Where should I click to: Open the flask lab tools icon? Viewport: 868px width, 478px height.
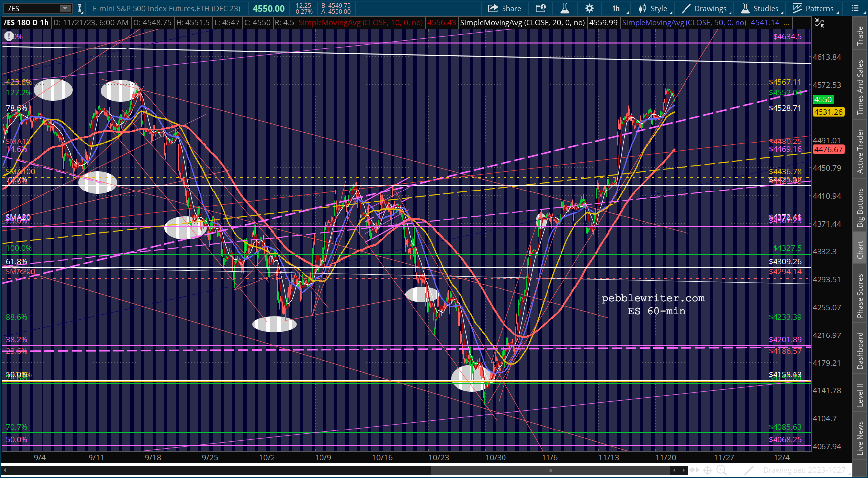(564, 8)
